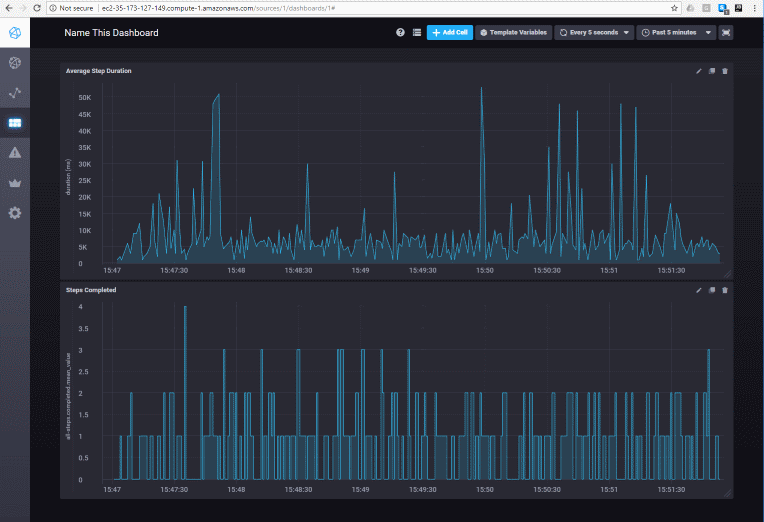This screenshot has width=764, height=522.
Task: Click the 15:50 label on upper graph
Action: 485,271
